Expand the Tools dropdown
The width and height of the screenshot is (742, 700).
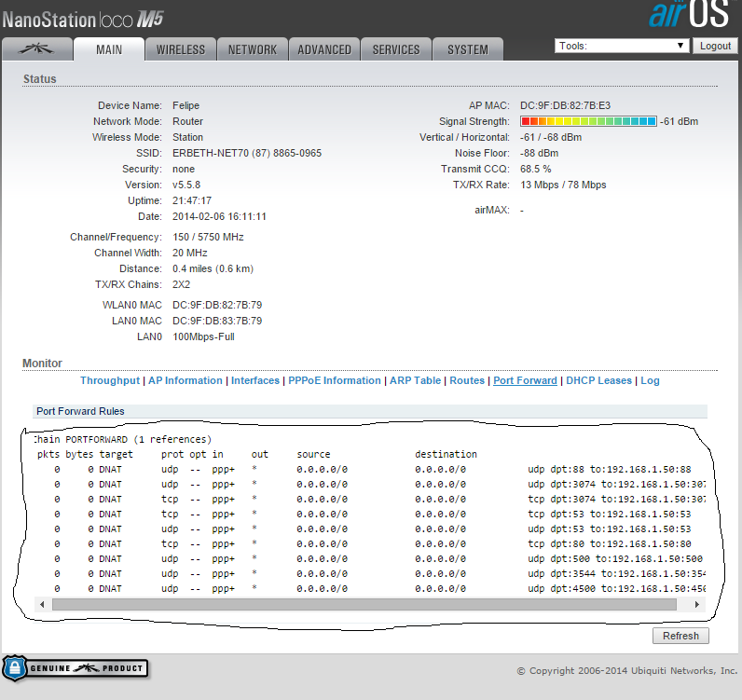click(x=622, y=46)
